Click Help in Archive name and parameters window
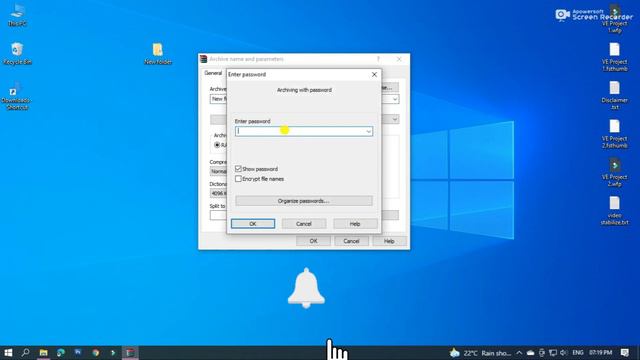The image size is (640, 360). pos(389,241)
